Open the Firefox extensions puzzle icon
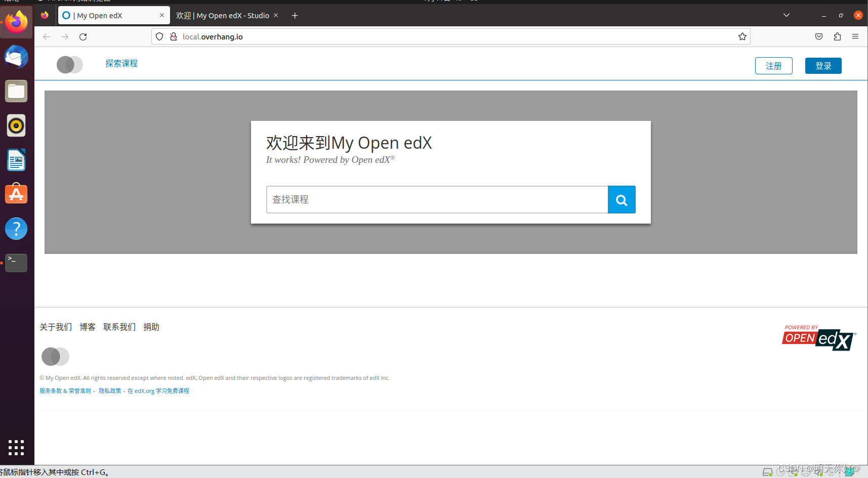Screen dimensions: 868x478 coord(837,36)
